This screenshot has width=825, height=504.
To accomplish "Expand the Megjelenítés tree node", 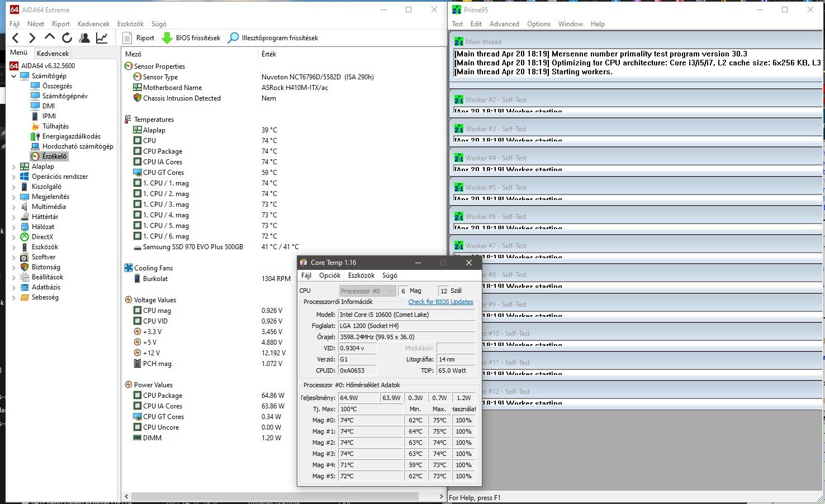I will (14, 197).
